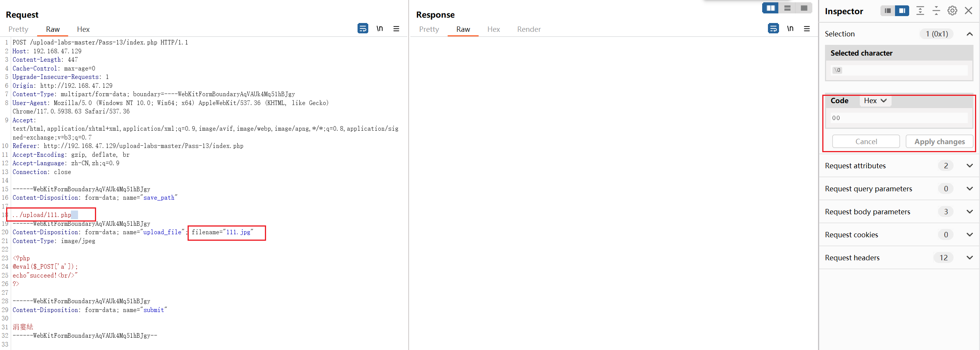Open the Request panel hamburger menu
The width and height of the screenshot is (980, 350).
[x=396, y=28]
